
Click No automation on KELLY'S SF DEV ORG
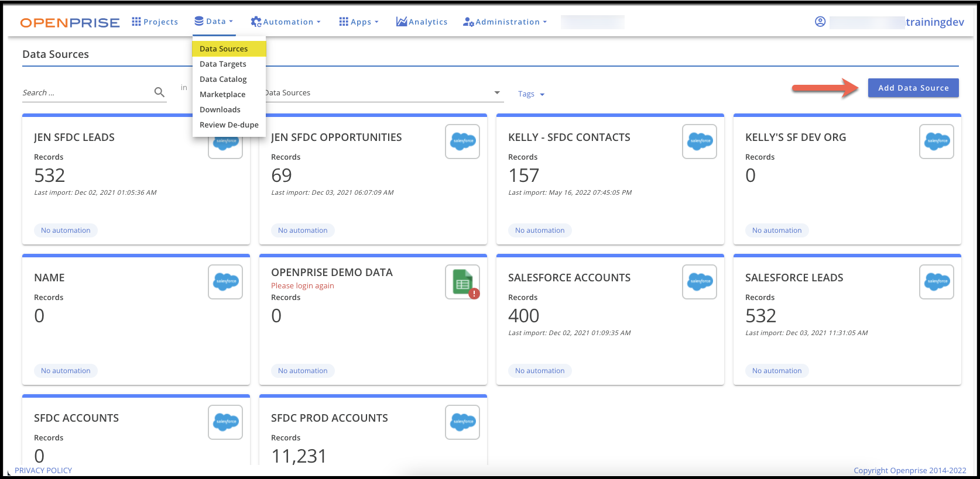pyautogui.click(x=777, y=230)
